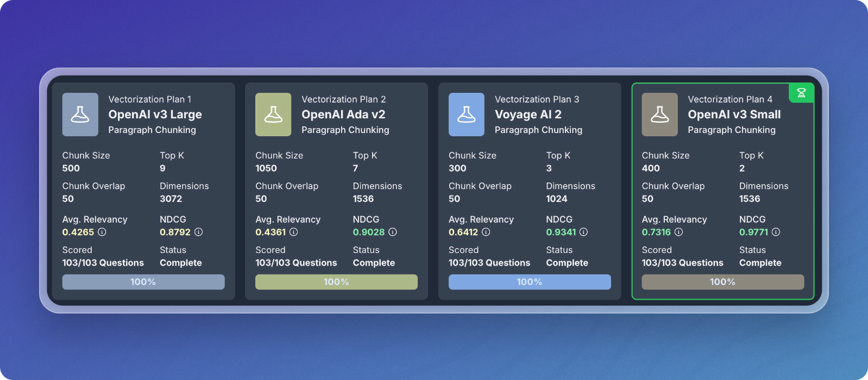Open info icon next to 0.9771 NDCG
868x380 pixels.
point(776,232)
